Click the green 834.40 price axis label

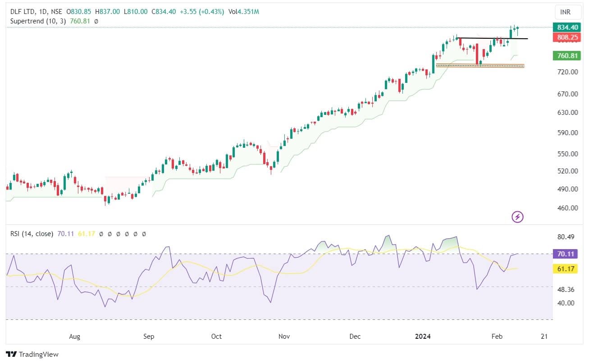tap(567, 27)
